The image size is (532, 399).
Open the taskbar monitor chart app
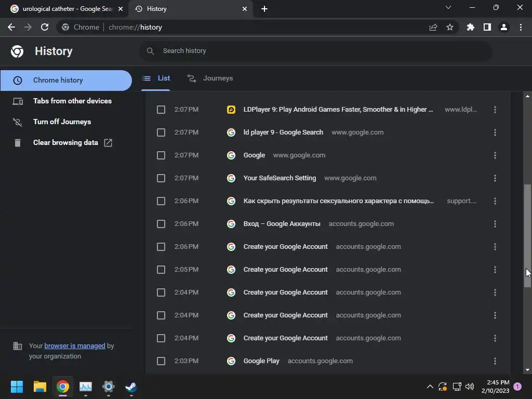tap(86, 387)
